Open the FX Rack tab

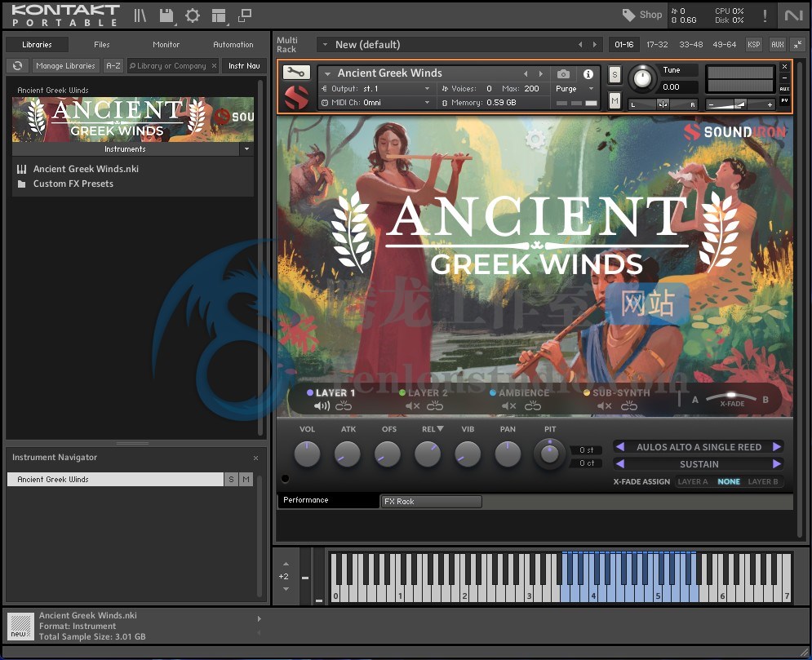pos(431,501)
